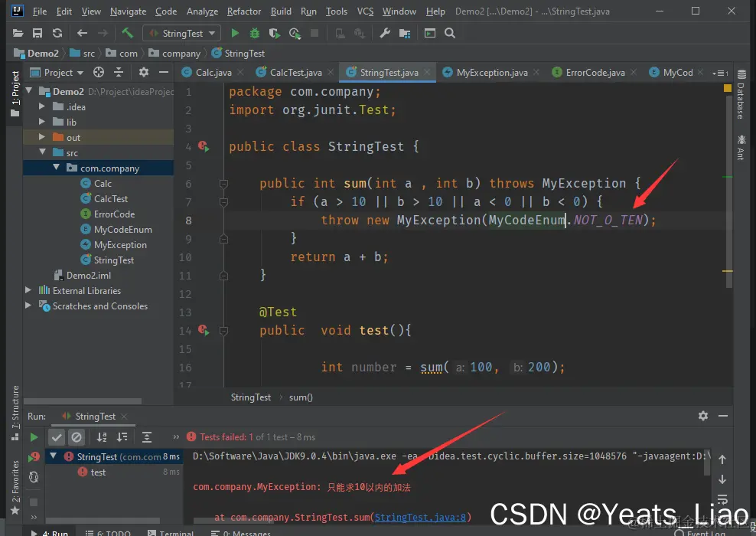The height and width of the screenshot is (536, 756).
Task: Open settings with the wrench icon
Action: (x=385, y=33)
